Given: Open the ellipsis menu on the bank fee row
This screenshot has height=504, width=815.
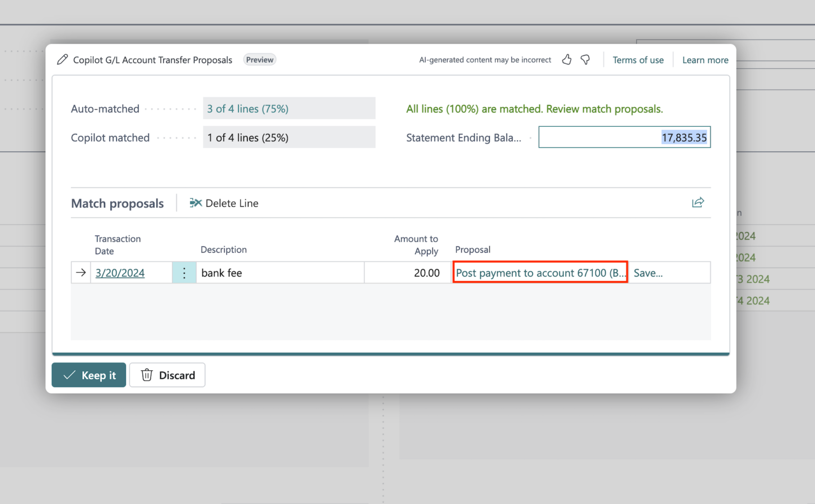Looking at the screenshot, I should 184,272.
